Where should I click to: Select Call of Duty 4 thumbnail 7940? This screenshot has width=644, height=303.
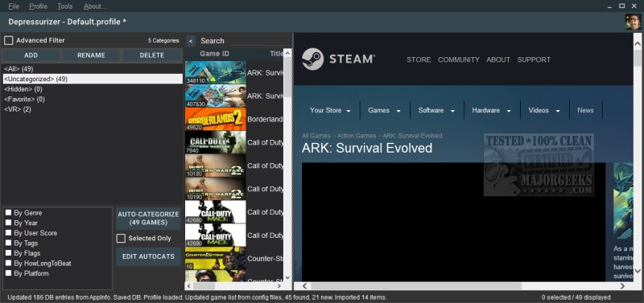(216, 142)
